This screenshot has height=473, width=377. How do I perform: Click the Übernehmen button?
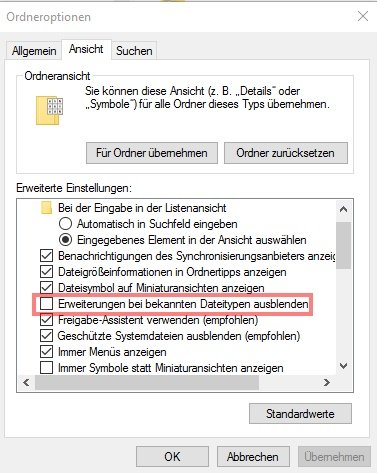click(x=334, y=457)
